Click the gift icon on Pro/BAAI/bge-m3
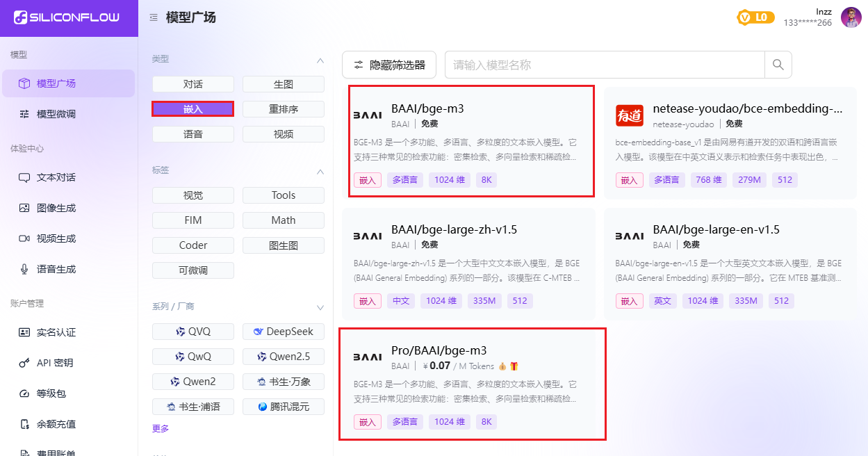868x456 pixels. click(x=514, y=366)
